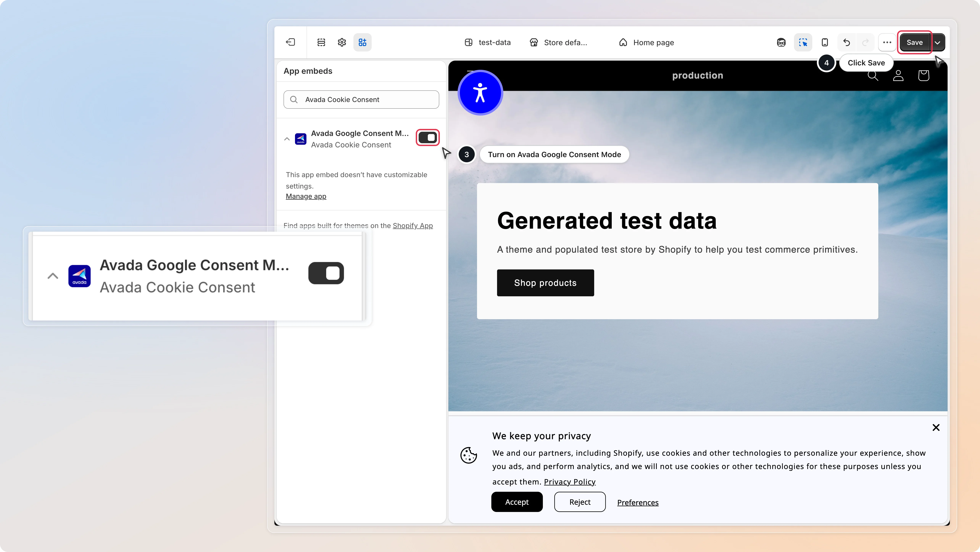The height and width of the screenshot is (552, 980).
Task: Close the cookie privacy banner
Action: [936, 428]
